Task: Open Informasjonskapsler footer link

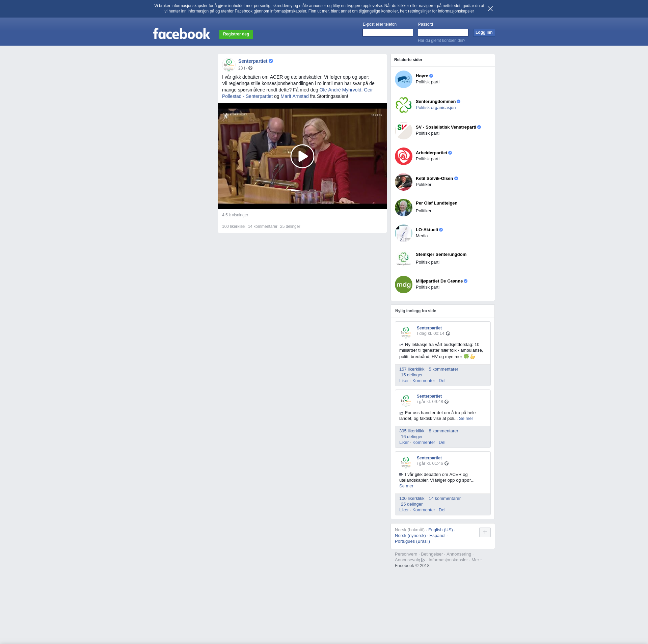Action: pos(448,560)
